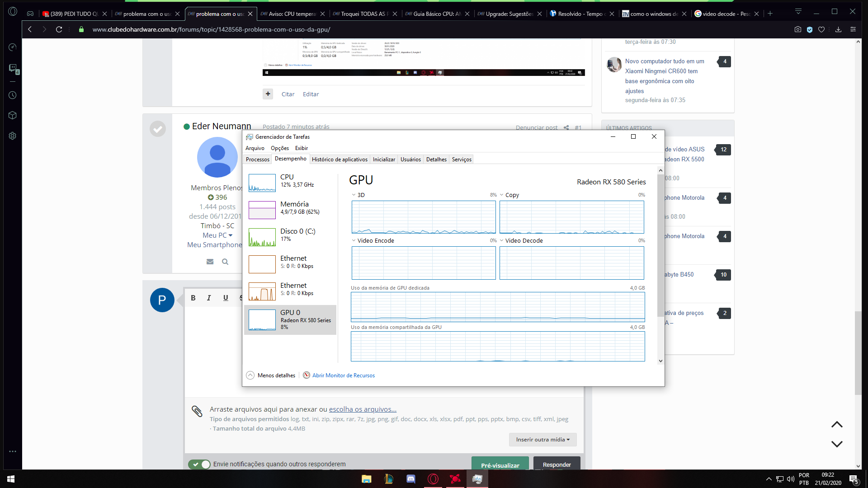Open the plus multiquote button on post

click(268, 94)
